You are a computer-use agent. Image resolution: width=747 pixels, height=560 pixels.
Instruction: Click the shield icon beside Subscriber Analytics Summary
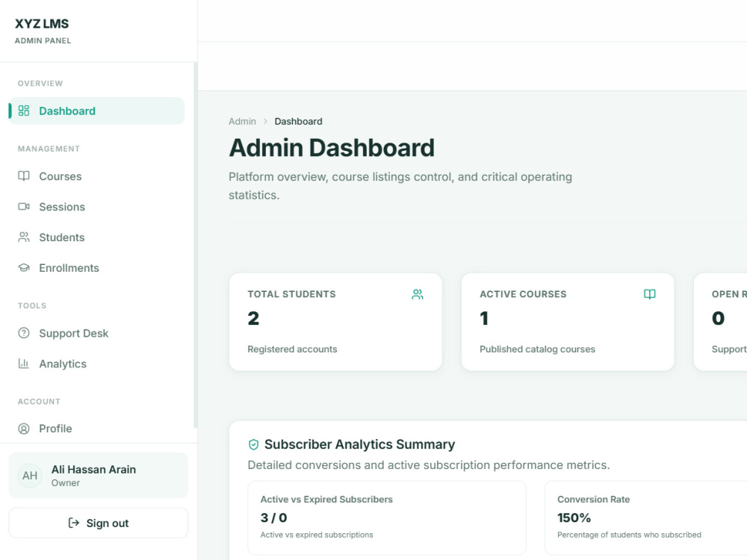[x=253, y=444]
